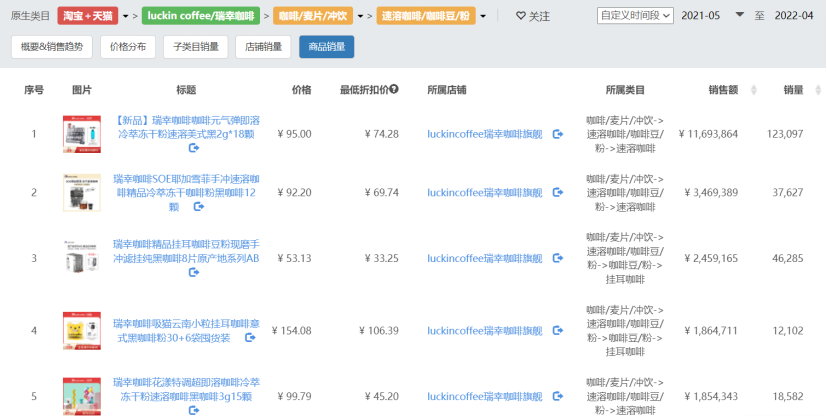Image resolution: width=827 pixels, height=416 pixels.
Task: Click product thumbnail in row 1
Action: click(82, 134)
